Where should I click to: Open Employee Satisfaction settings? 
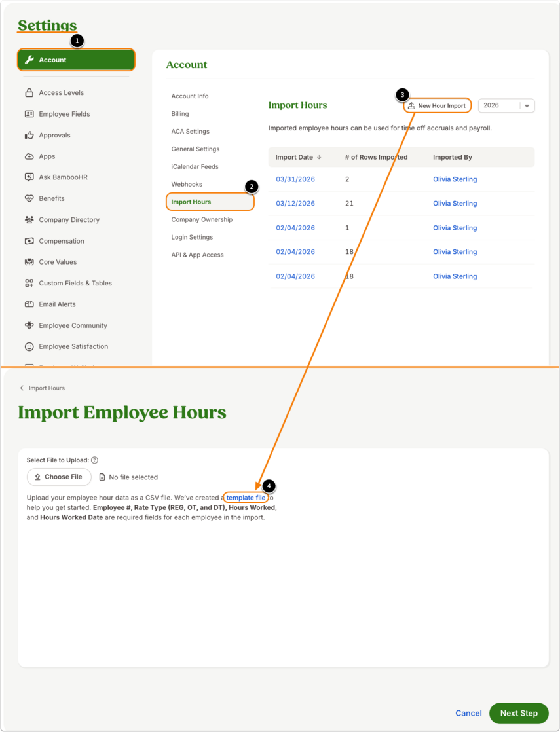click(x=73, y=346)
